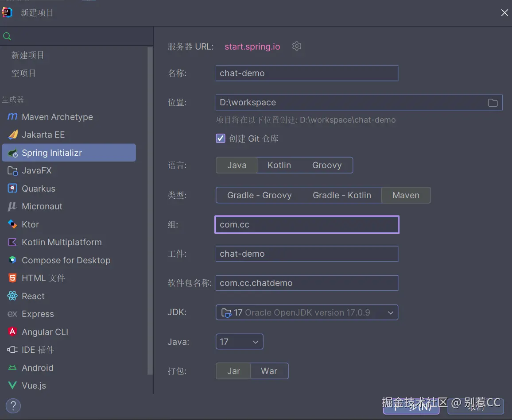This screenshot has width=512, height=420.
Task: Choose Maven build type
Action: point(406,195)
